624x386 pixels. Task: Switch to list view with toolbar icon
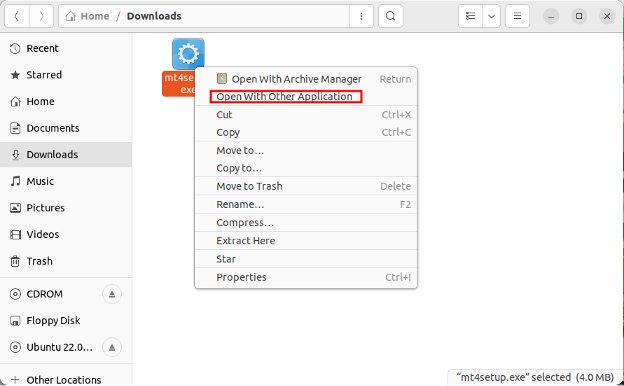pos(470,16)
